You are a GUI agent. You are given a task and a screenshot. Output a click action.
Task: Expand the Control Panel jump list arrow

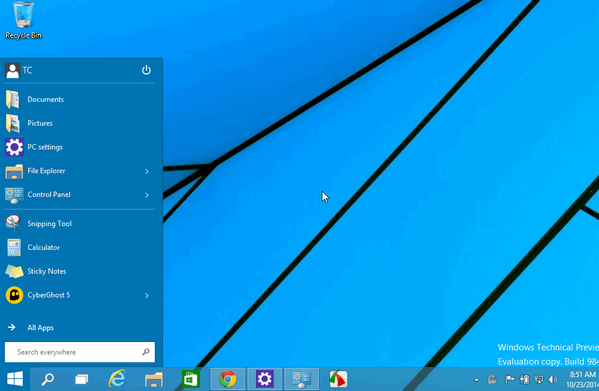coord(147,195)
